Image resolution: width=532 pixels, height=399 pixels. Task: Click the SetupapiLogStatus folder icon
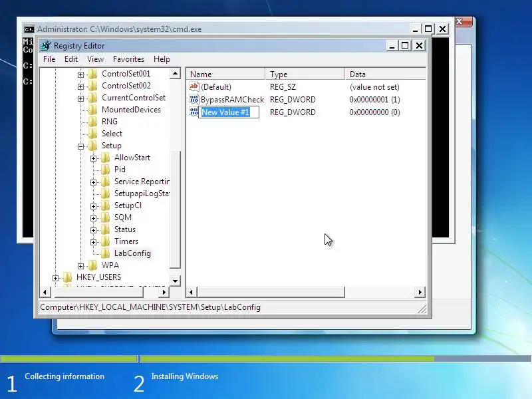[106, 194]
